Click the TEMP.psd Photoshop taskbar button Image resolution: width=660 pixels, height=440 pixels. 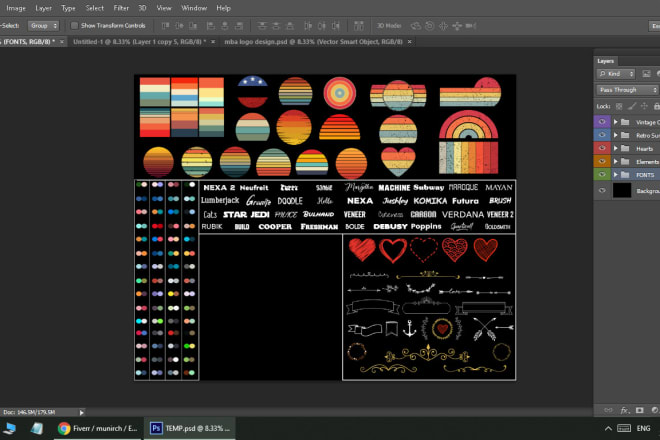click(x=190, y=428)
